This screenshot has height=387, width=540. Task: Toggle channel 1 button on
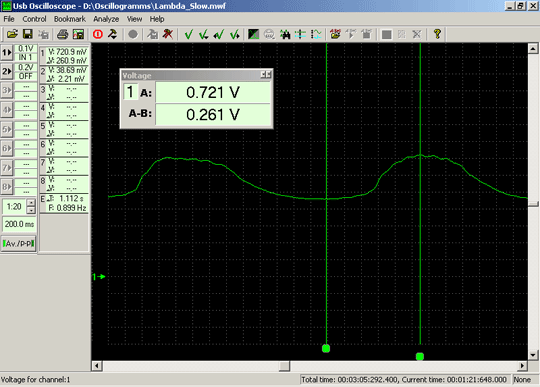click(7, 53)
